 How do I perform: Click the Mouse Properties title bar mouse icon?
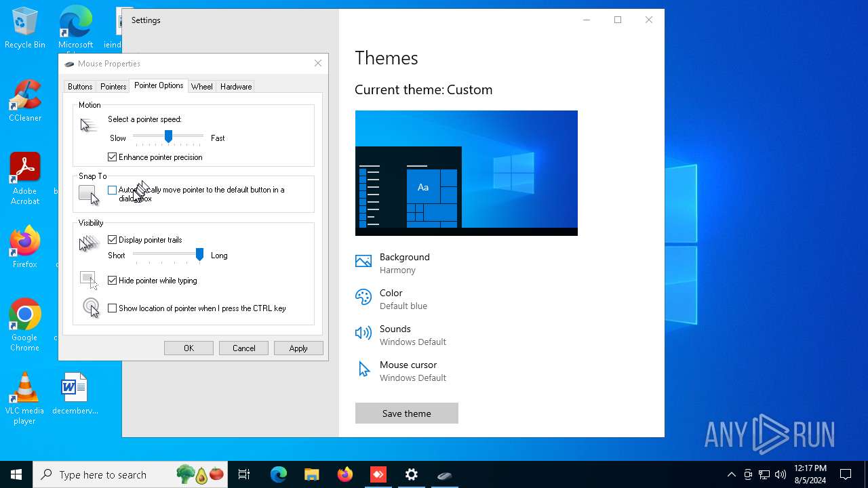pos(69,64)
